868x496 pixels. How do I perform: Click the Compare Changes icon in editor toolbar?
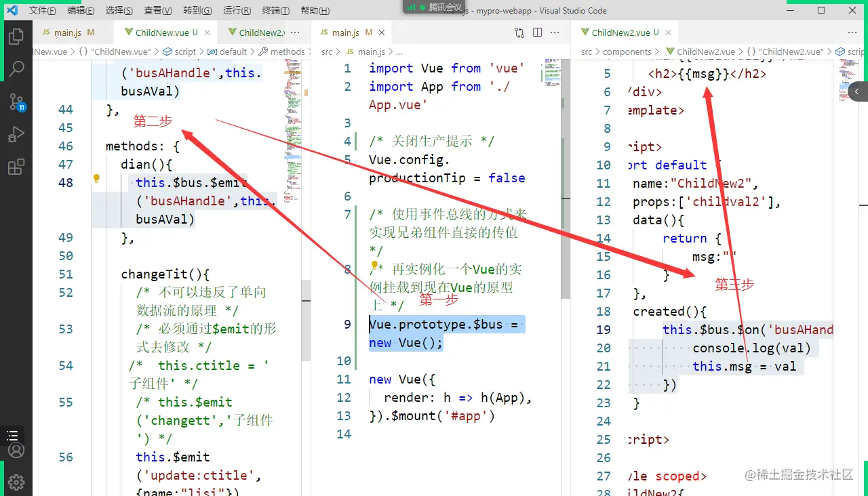point(519,33)
